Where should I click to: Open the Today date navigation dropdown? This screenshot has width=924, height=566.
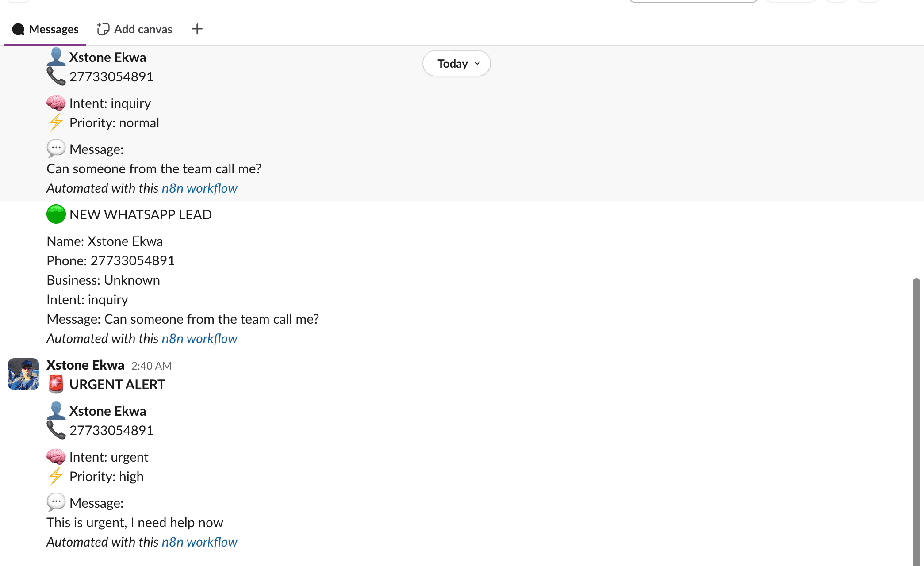pyautogui.click(x=456, y=63)
